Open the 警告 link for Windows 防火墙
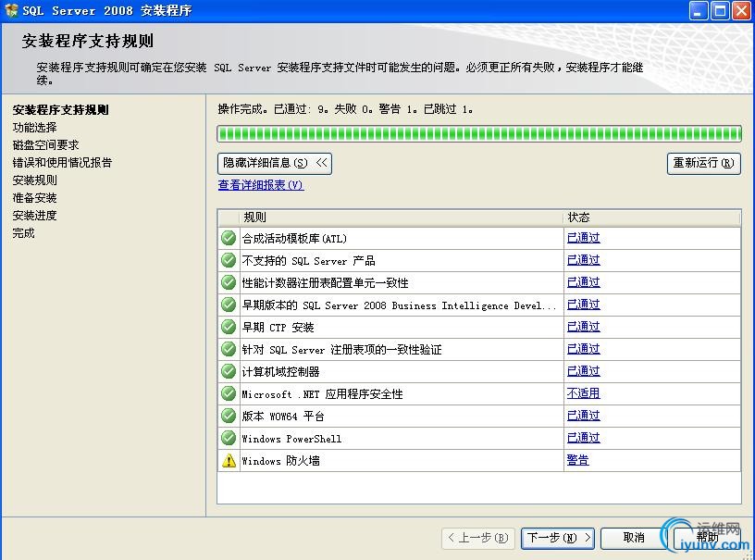Image resolution: width=755 pixels, height=560 pixels. 577,460
